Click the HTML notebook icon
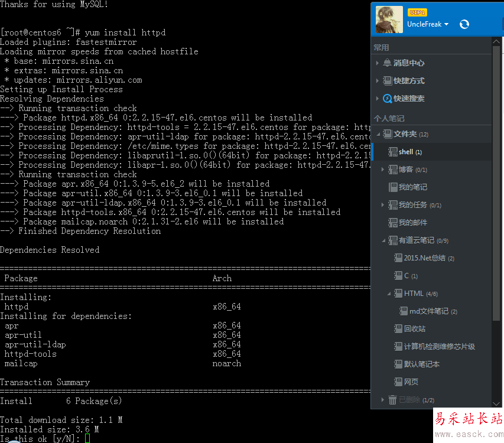This screenshot has width=504, height=443. [x=398, y=293]
